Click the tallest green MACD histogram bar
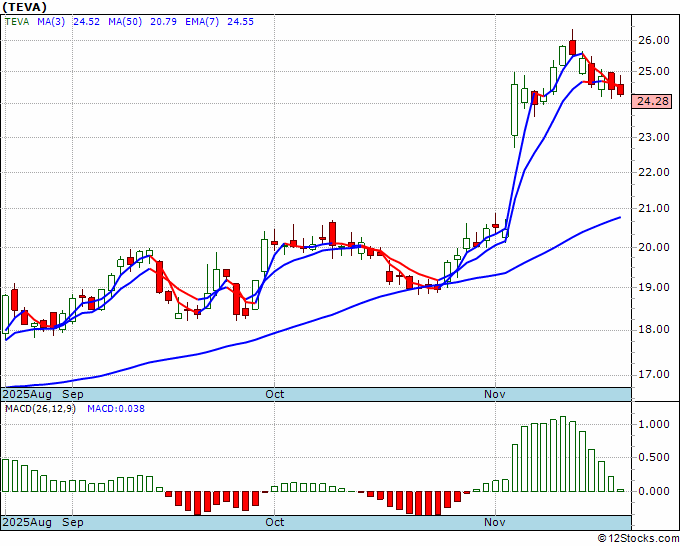The width and height of the screenshot is (680, 546). click(563, 454)
